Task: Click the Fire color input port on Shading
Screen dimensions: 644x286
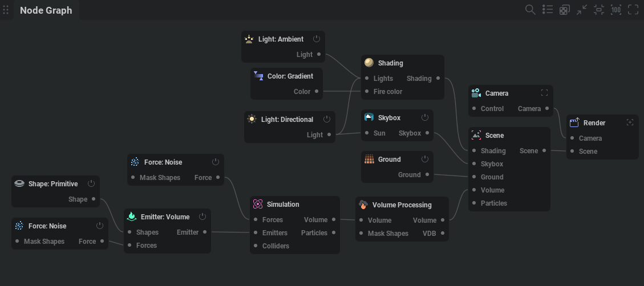Action: (367, 91)
